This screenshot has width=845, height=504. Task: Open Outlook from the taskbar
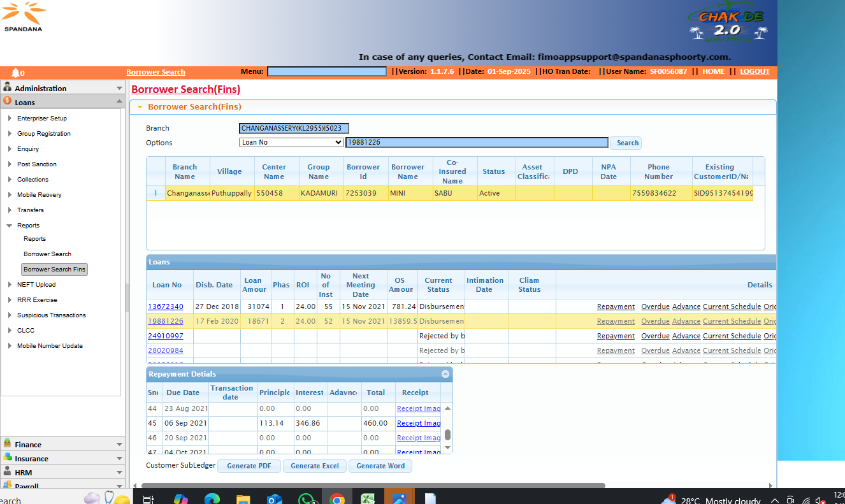(x=275, y=500)
